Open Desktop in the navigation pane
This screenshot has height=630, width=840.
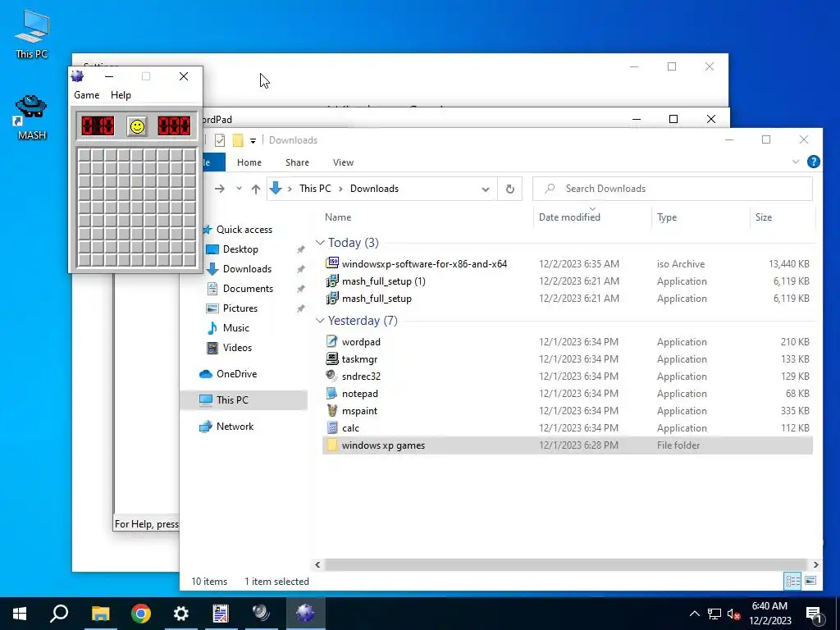tap(240, 249)
